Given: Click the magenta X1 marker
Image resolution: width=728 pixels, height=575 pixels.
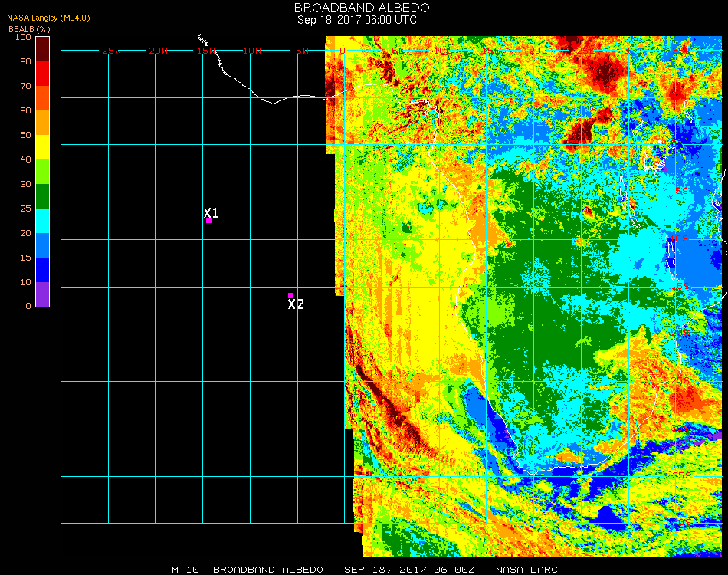Looking at the screenshot, I should click(208, 220).
